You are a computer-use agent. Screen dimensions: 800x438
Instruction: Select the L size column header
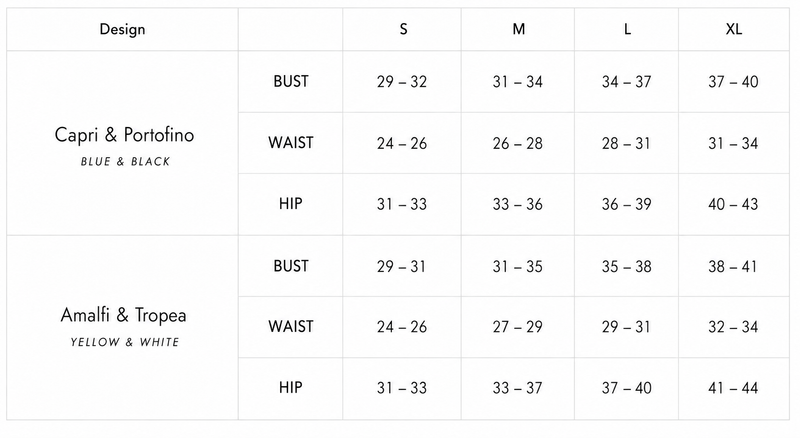tap(627, 29)
